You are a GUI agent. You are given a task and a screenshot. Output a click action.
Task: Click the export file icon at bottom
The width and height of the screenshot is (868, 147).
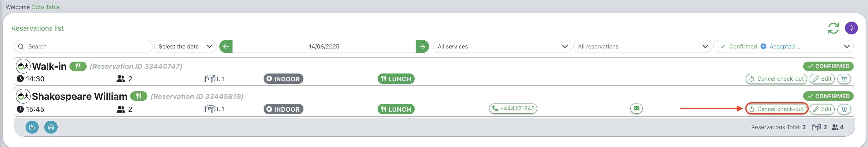tap(32, 127)
